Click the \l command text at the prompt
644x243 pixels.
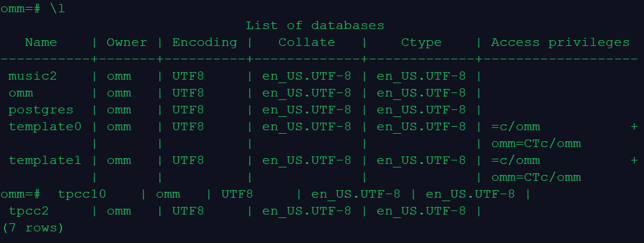(x=58, y=9)
